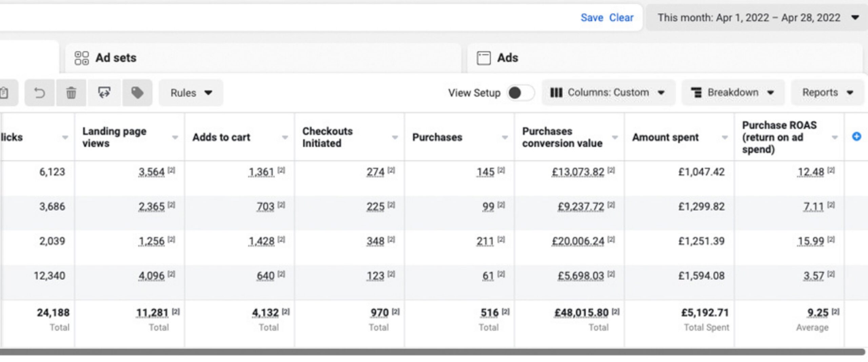This screenshot has width=868, height=362.
Task: Open the Rules dropdown
Action: point(191,93)
